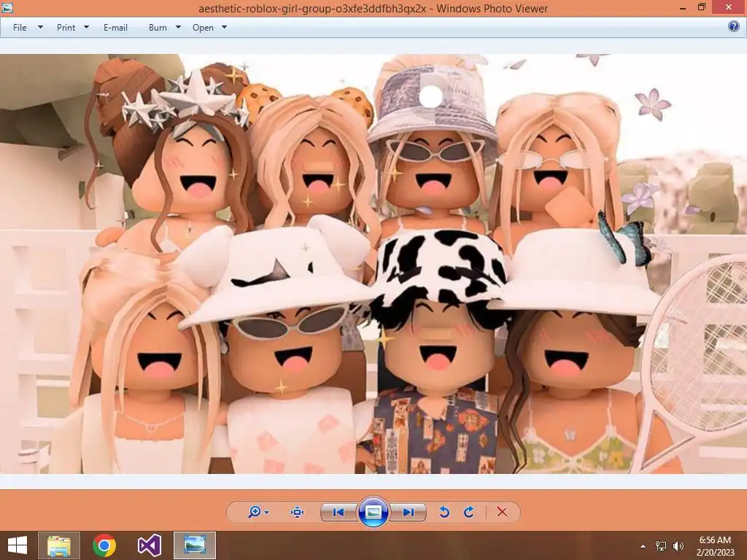Rotate the photo clockwise
The width and height of the screenshot is (747, 560).
(469, 512)
